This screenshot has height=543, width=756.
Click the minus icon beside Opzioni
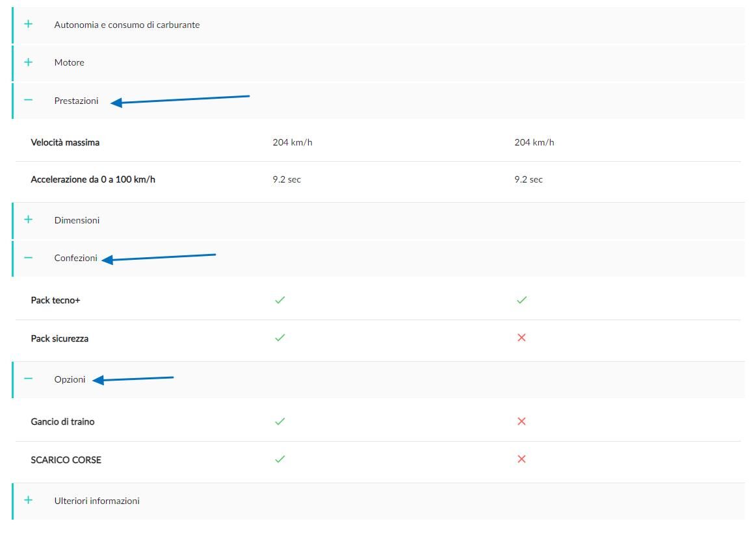pyautogui.click(x=29, y=378)
